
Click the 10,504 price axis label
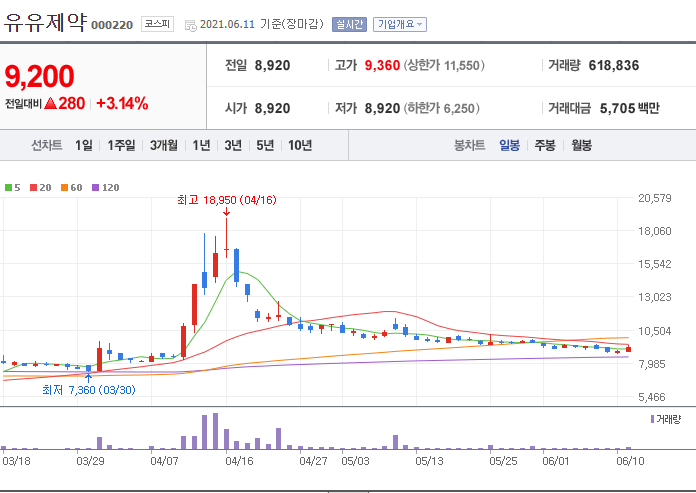click(655, 331)
